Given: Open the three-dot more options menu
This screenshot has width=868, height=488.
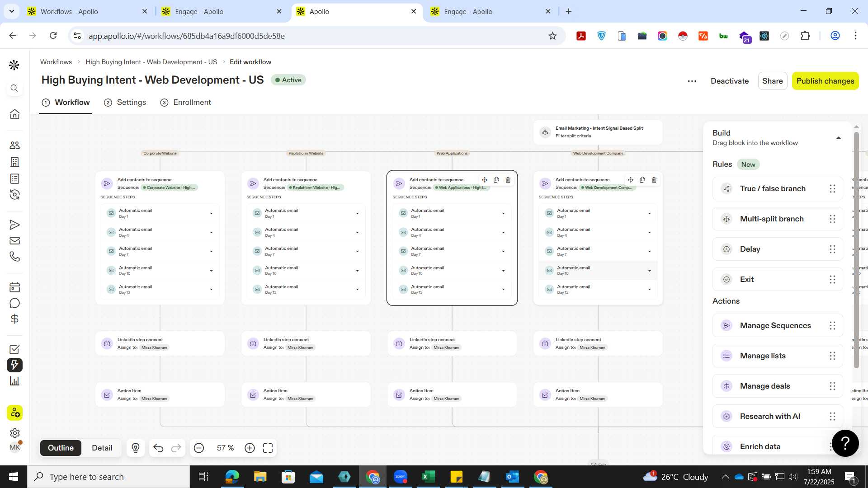Looking at the screenshot, I should [692, 81].
